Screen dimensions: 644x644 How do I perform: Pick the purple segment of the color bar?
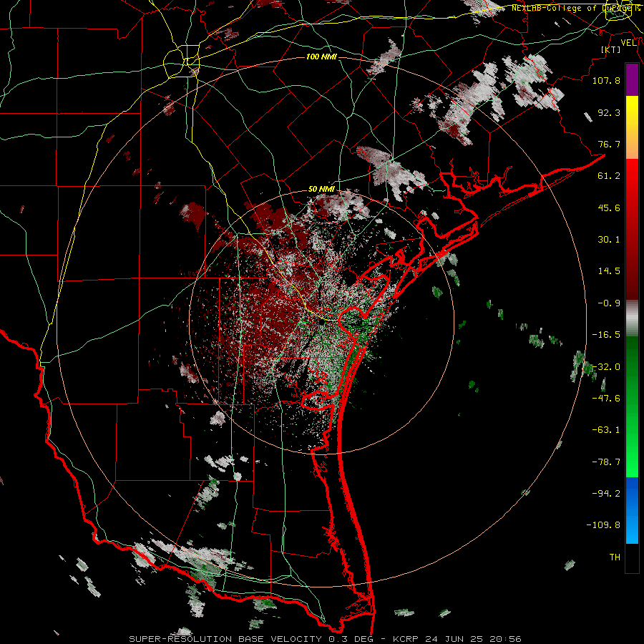tap(632, 80)
